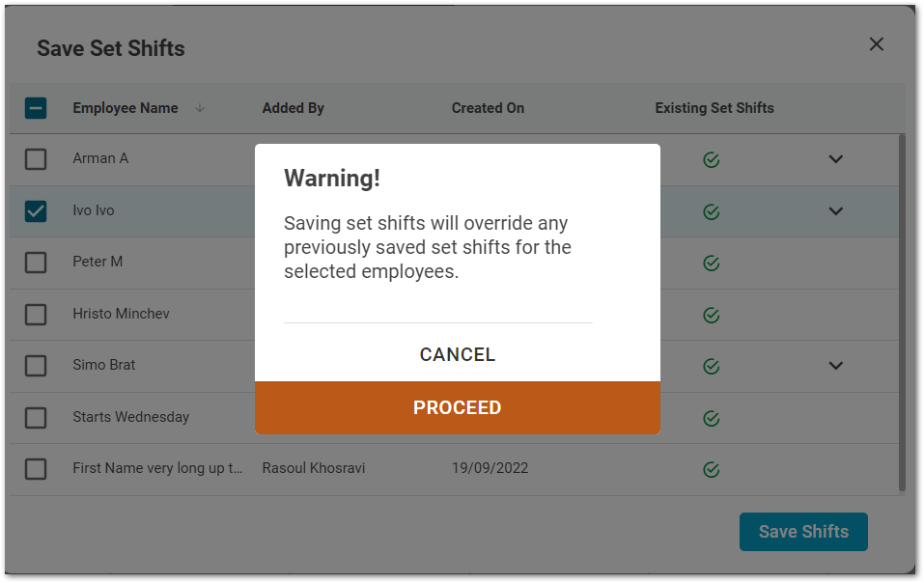
Task: Click the set shifts check icon for Simo Brat
Action: (x=712, y=366)
